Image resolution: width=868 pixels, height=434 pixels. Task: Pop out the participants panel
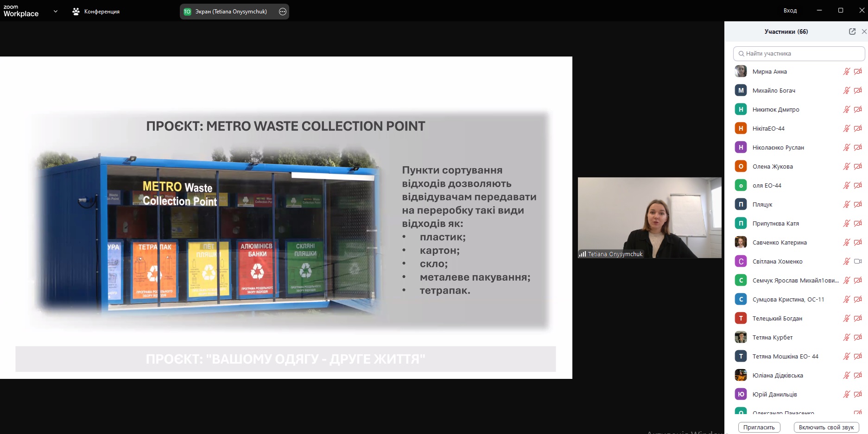pos(852,31)
